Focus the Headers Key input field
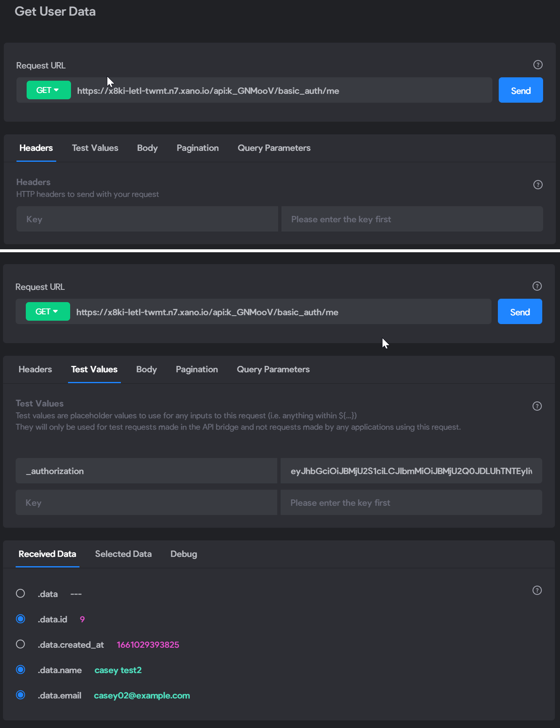Image resolution: width=560 pixels, height=728 pixels. coord(147,219)
